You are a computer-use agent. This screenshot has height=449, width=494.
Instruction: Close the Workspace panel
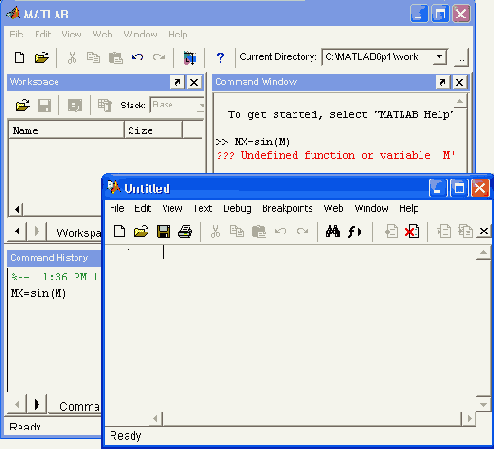194,82
